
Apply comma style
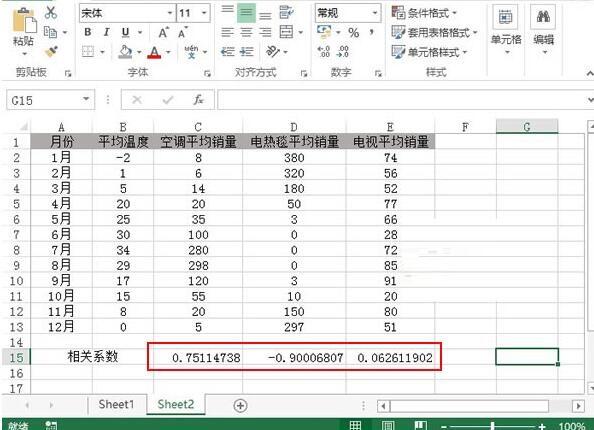coord(372,33)
